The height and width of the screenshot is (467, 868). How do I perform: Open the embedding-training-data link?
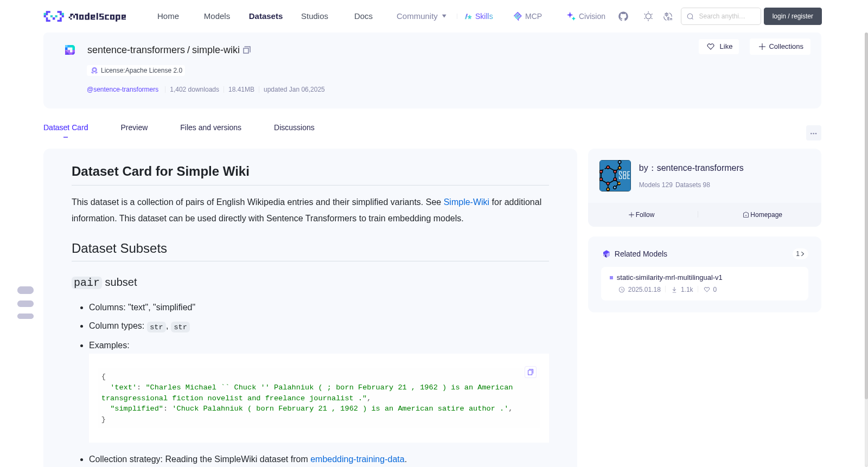click(358, 459)
